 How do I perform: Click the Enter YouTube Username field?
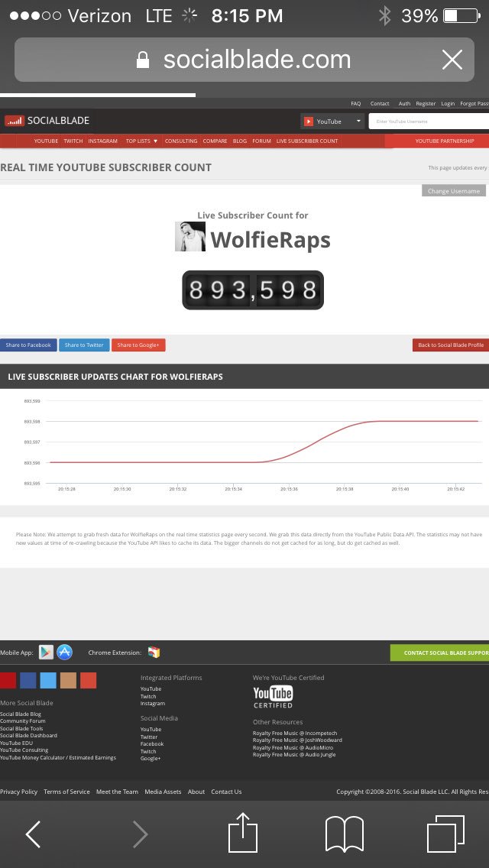pos(429,121)
